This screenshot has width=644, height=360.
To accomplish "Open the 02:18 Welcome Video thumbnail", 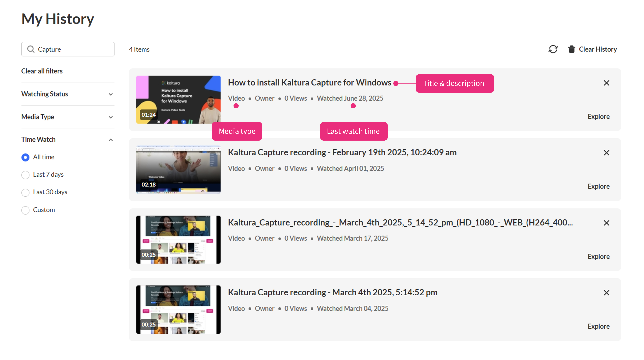I will tap(178, 169).
